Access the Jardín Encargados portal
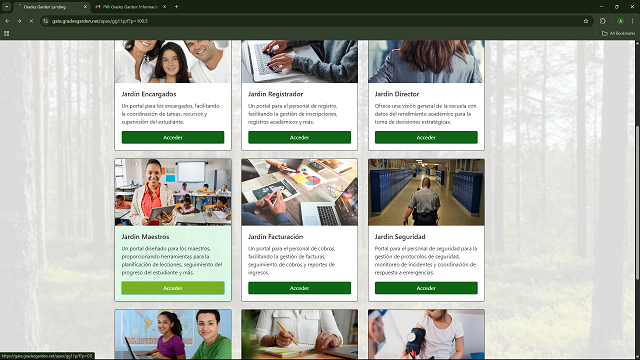This screenshot has width=640, height=360. 173,138
